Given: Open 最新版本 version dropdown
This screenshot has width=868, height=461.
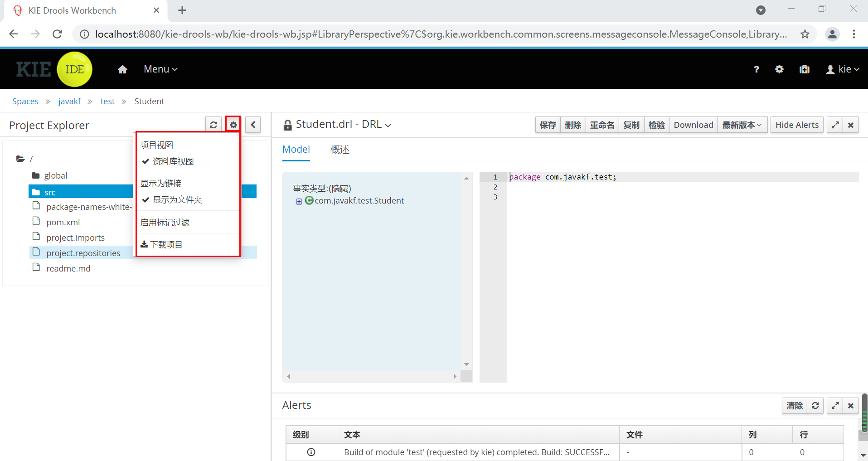Looking at the screenshot, I should click(742, 125).
